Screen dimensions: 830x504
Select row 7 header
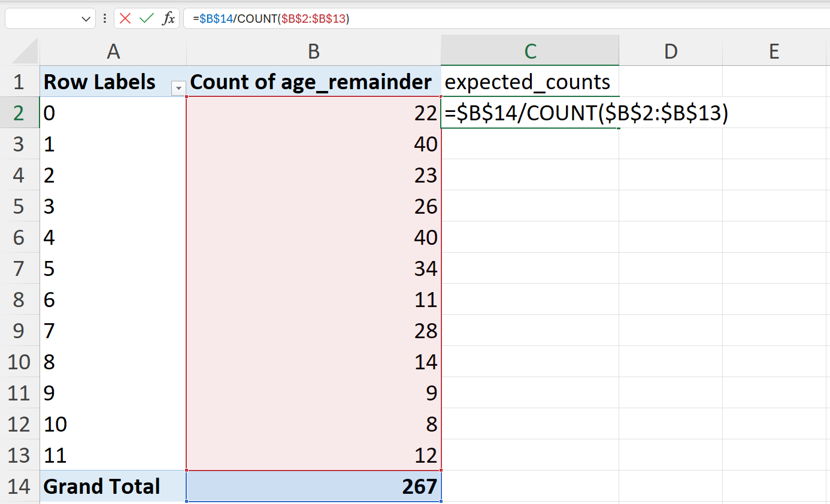pos(19,268)
